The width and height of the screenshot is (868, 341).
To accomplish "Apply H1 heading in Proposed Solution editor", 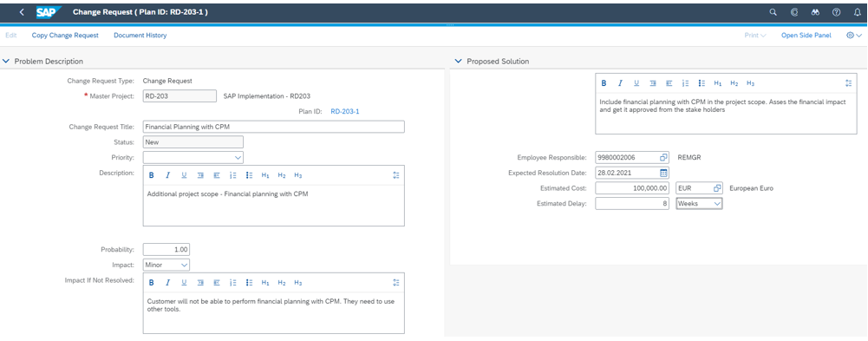I will click(x=718, y=83).
